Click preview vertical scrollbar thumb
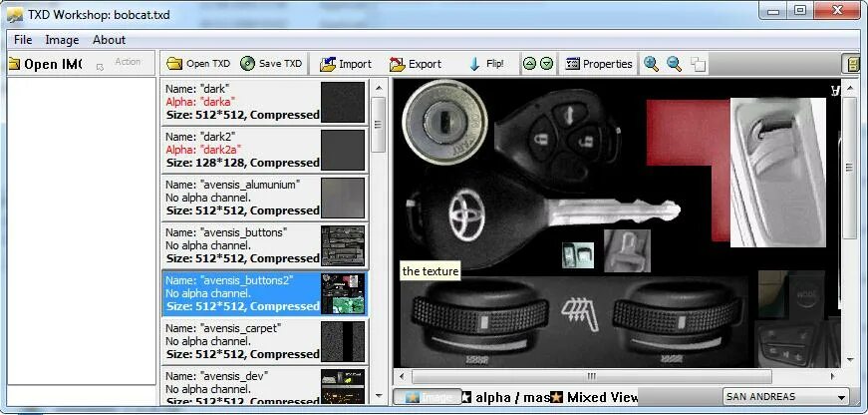The width and height of the screenshot is (868, 415). 850,168
